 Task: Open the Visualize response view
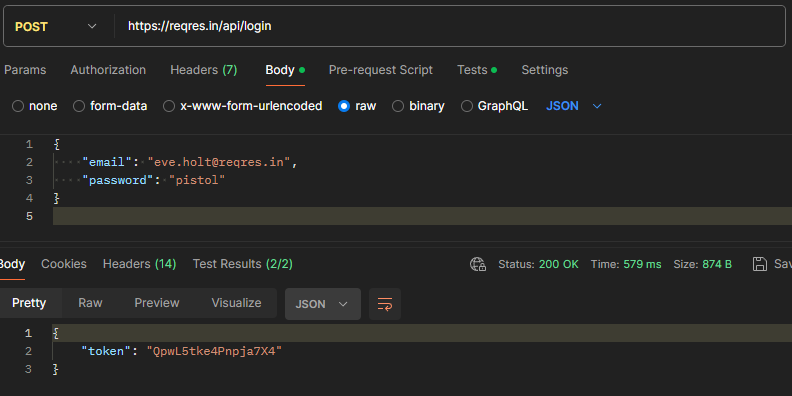[x=236, y=303]
